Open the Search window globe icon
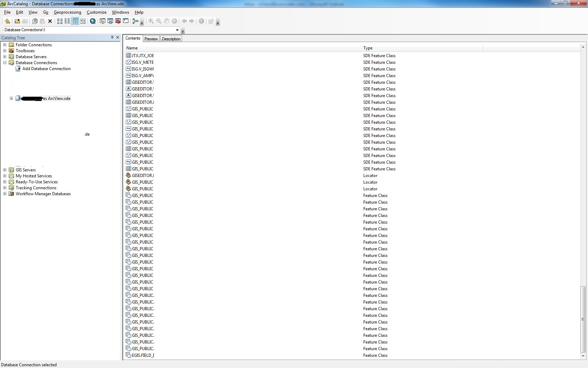Screen dimensions: 588x368 coord(93,21)
